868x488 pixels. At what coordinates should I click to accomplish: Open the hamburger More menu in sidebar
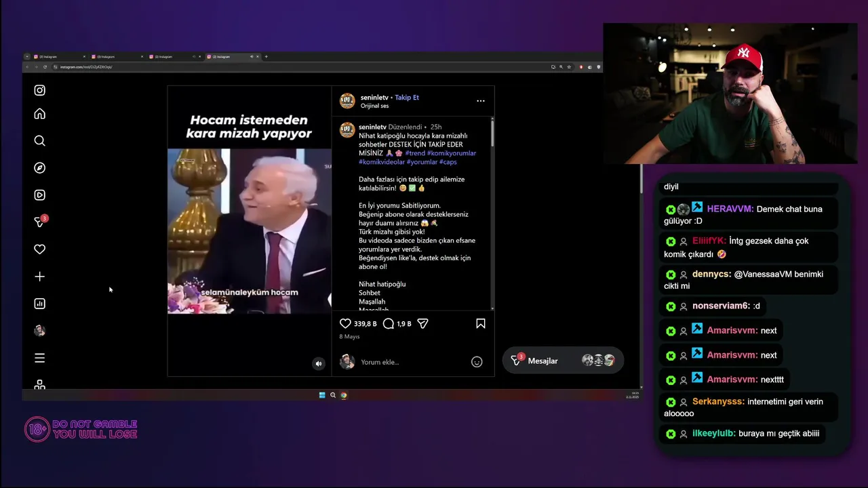[39, 358]
